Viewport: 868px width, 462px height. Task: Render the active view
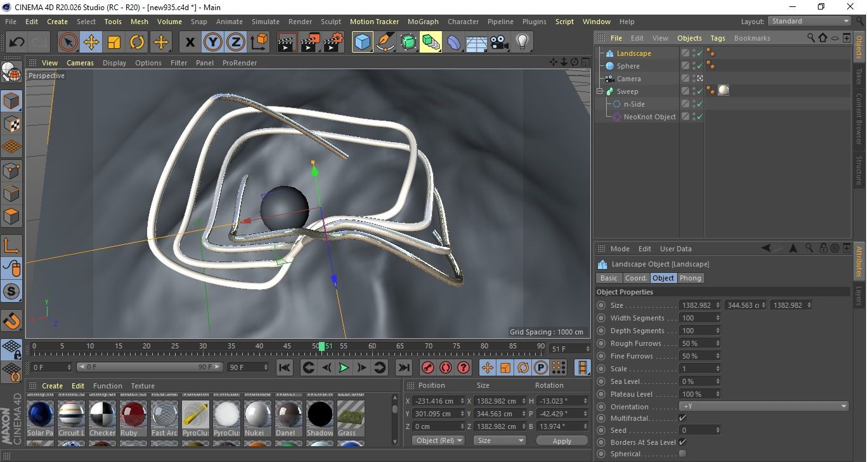(288, 43)
